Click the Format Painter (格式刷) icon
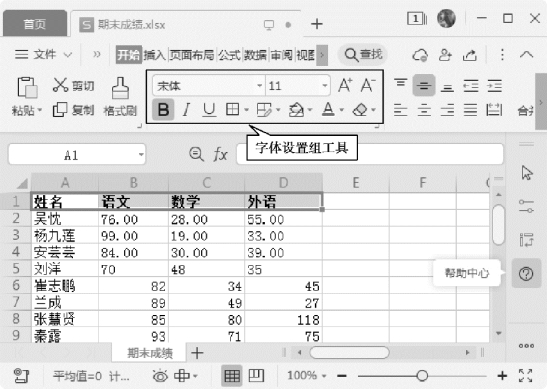Viewport: 547px width, 389px height. (x=120, y=88)
